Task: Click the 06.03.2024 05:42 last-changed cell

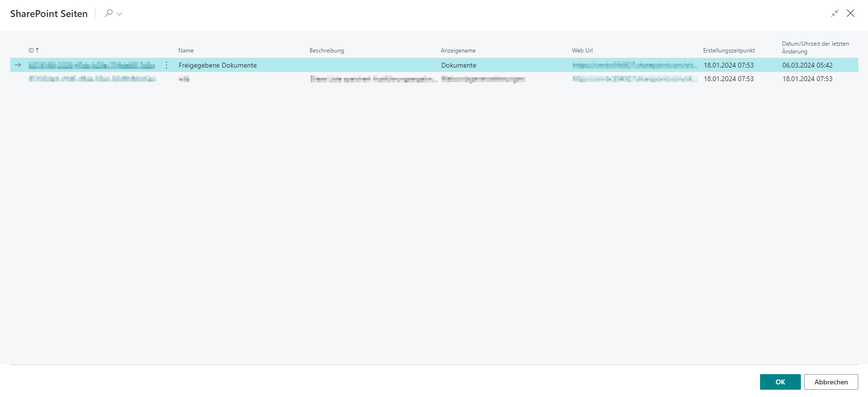Action: point(807,65)
